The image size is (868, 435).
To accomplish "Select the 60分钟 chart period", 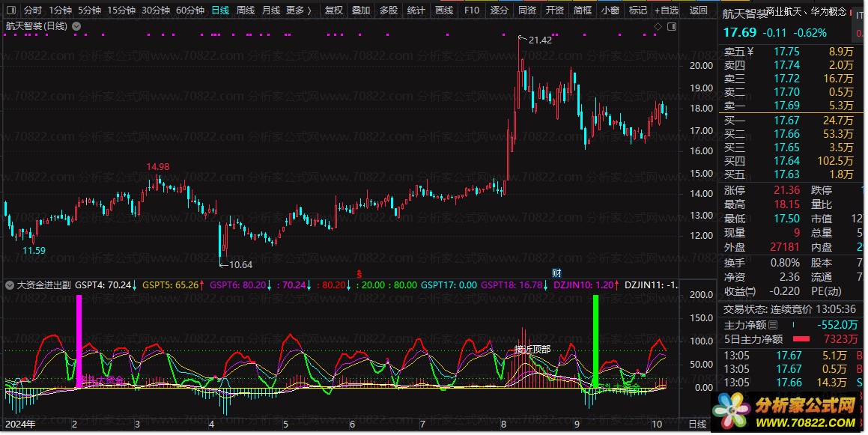I will 190,10.
